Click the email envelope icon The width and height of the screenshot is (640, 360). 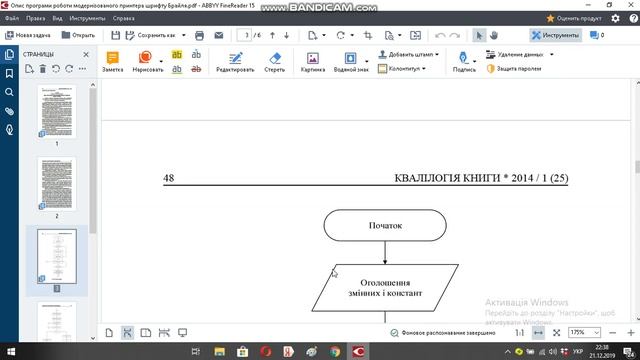pos(219,36)
